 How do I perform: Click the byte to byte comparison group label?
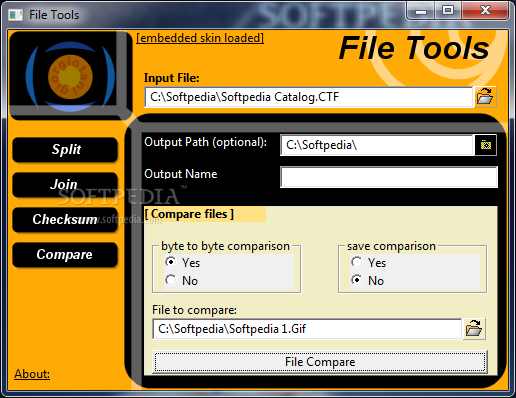tap(225, 246)
